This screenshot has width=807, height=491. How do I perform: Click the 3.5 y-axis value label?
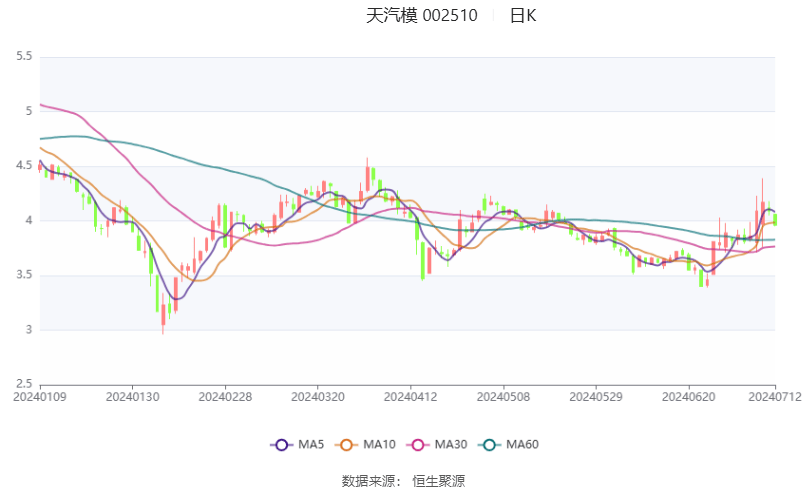[x=24, y=275]
